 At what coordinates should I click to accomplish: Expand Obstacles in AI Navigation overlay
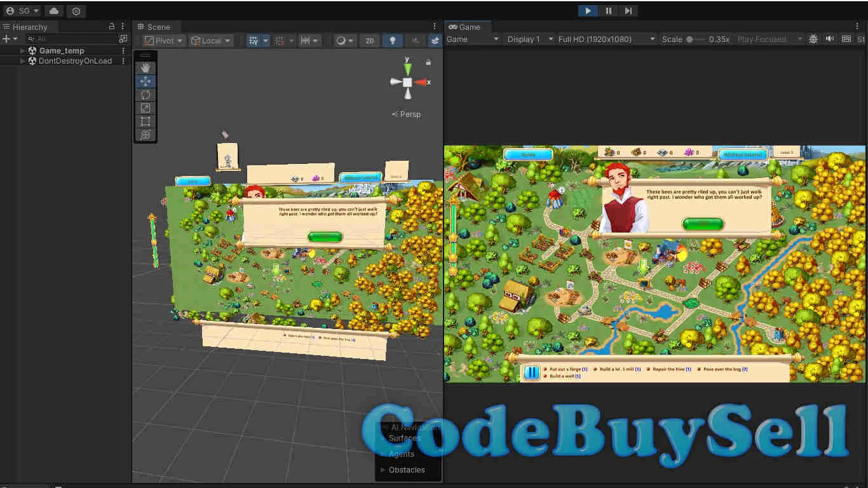pyautogui.click(x=383, y=470)
